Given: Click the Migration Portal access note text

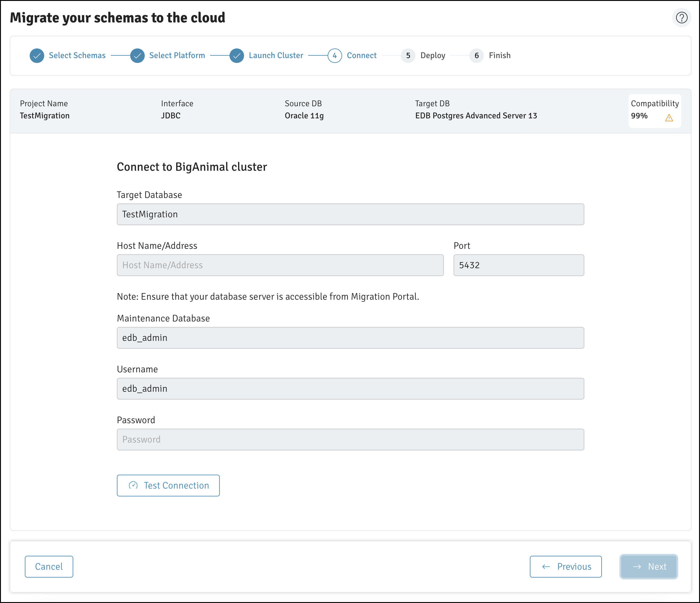Looking at the screenshot, I should (x=268, y=297).
